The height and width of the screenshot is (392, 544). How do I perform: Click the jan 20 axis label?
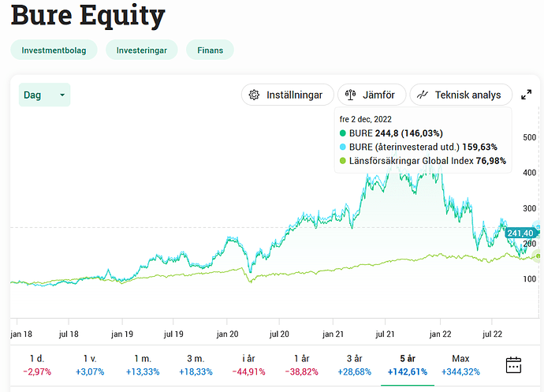click(227, 334)
